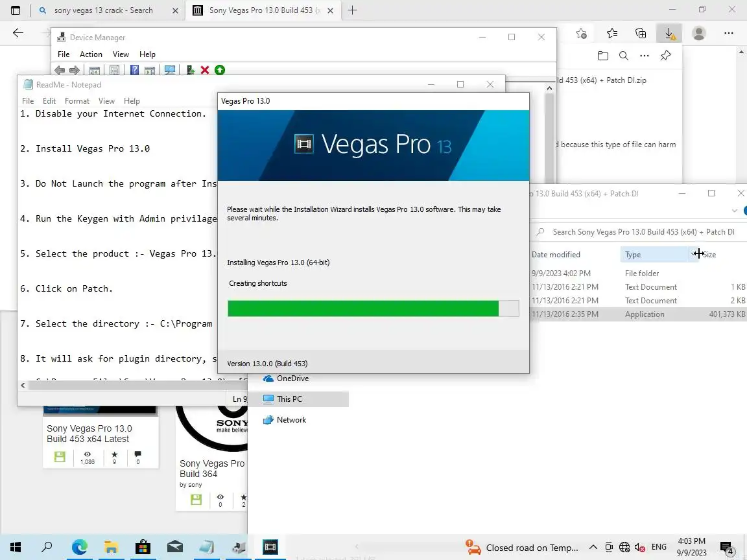This screenshot has height=560, width=747.
Task: Select File folder row dated 9/9/2023
Action: point(638,274)
